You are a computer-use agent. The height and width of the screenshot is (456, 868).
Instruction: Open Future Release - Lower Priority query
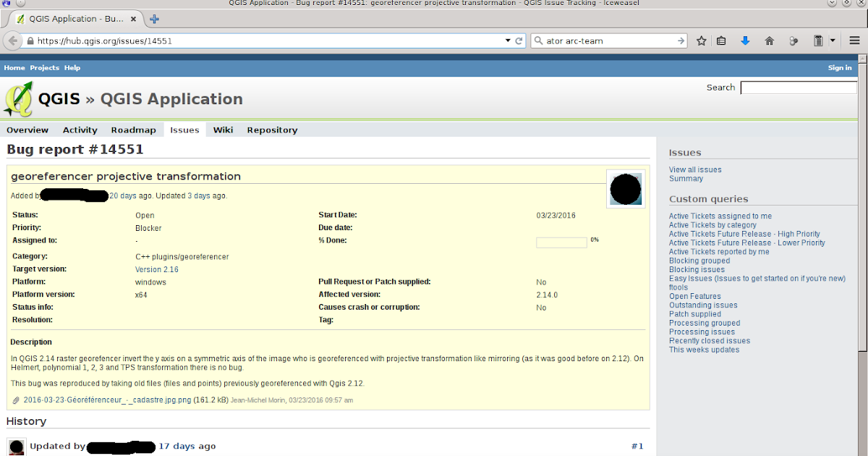coord(747,242)
